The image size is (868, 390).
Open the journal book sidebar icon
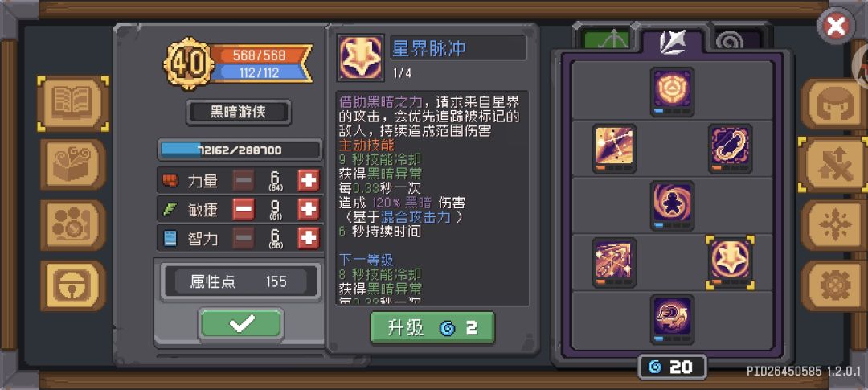tap(73, 104)
